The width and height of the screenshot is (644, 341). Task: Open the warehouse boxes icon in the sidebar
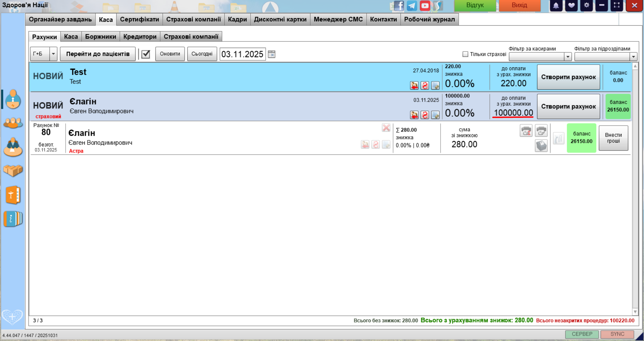pyautogui.click(x=13, y=170)
